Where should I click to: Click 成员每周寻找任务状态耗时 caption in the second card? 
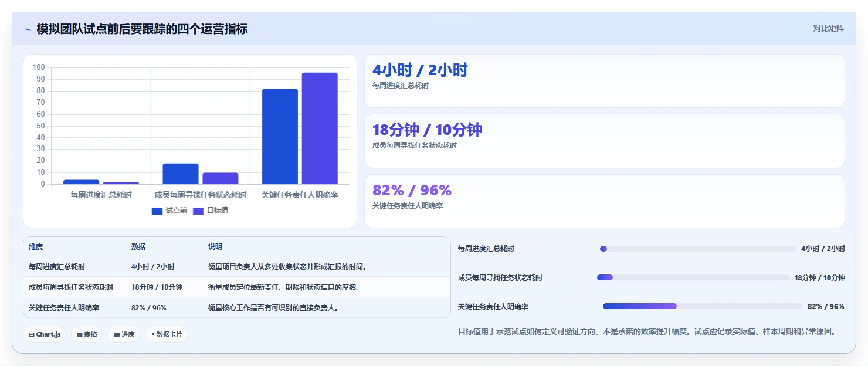tap(415, 145)
